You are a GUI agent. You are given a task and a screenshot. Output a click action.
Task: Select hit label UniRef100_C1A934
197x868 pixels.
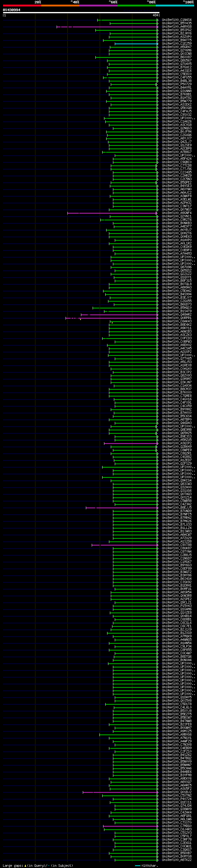(x=177, y=386)
